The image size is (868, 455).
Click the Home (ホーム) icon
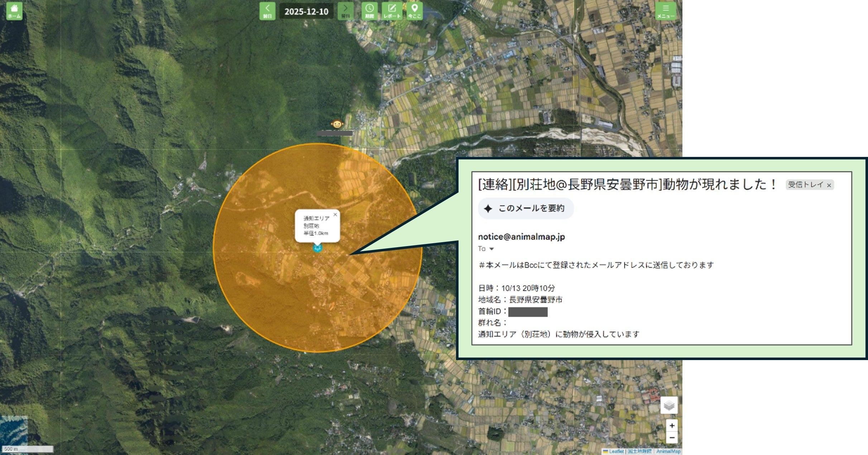point(14,11)
